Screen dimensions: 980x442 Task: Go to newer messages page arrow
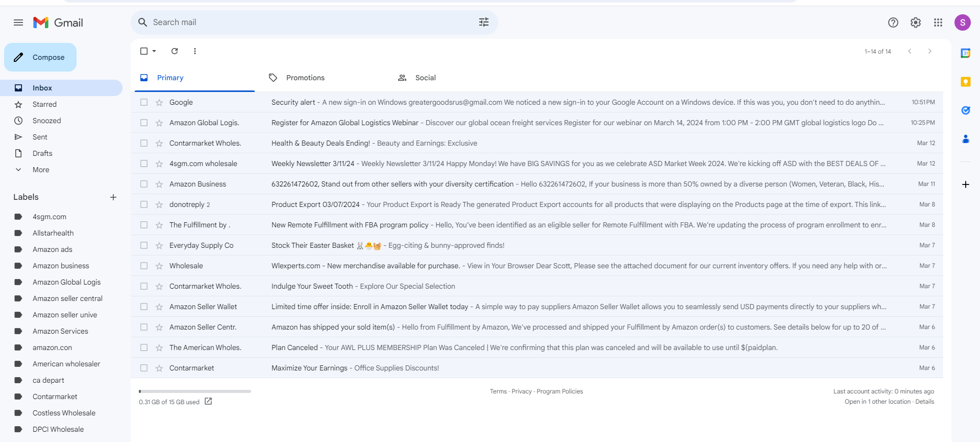pos(910,51)
